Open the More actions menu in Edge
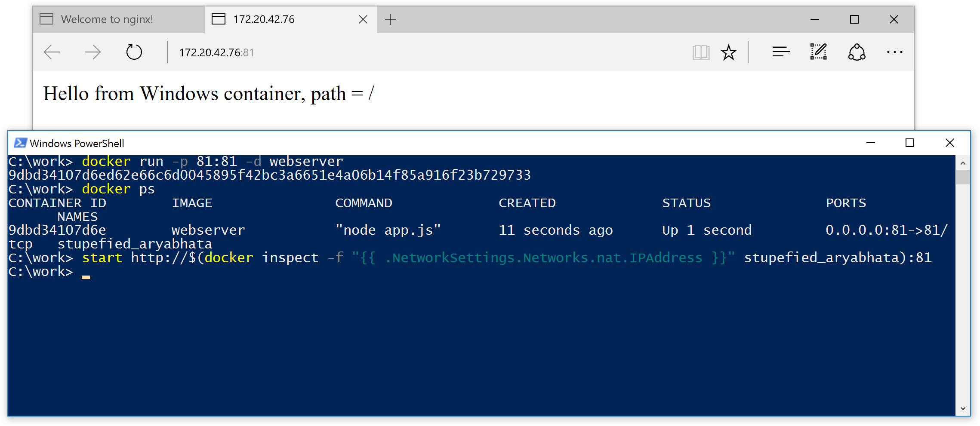980x426 pixels. (x=894, y=52)
